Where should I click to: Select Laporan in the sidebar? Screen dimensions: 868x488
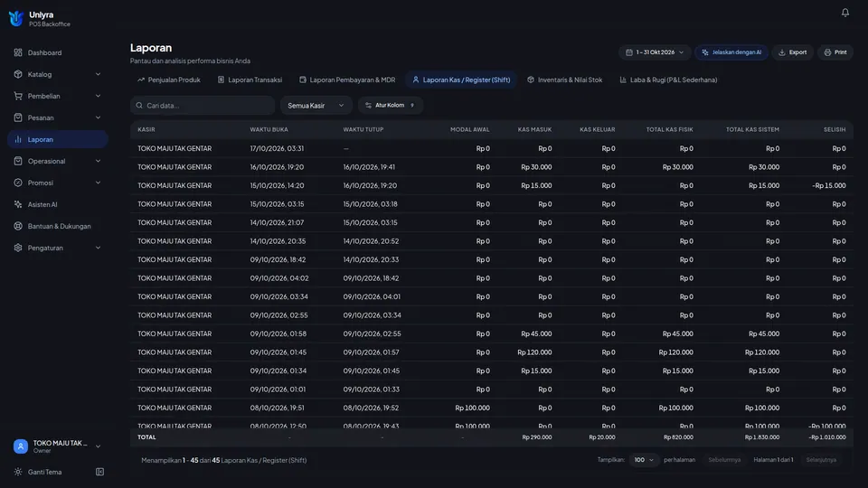(x=58, y=139)
